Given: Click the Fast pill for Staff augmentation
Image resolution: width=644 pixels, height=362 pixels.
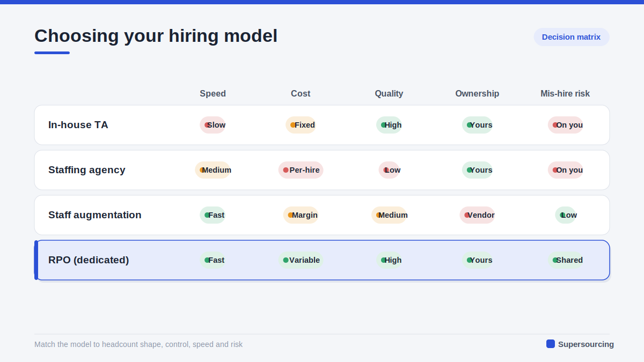Looking at the screenshot, I should (213, 215).
